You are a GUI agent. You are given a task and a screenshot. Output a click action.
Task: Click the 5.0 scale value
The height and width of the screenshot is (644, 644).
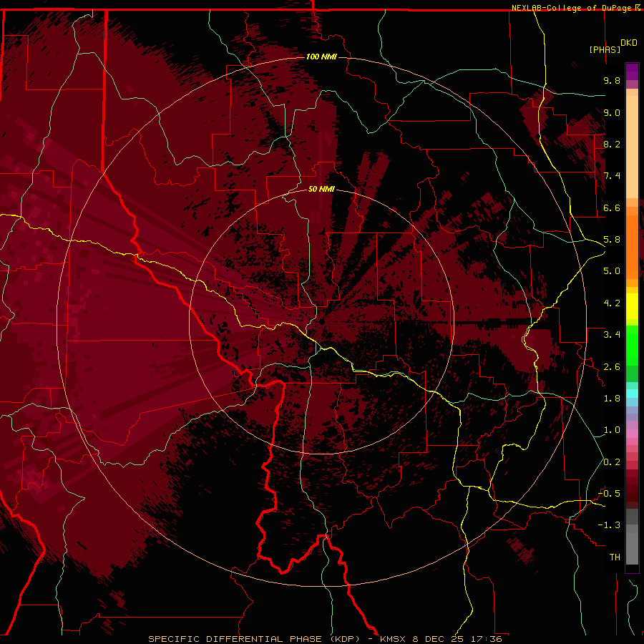(x=612, y=271)
